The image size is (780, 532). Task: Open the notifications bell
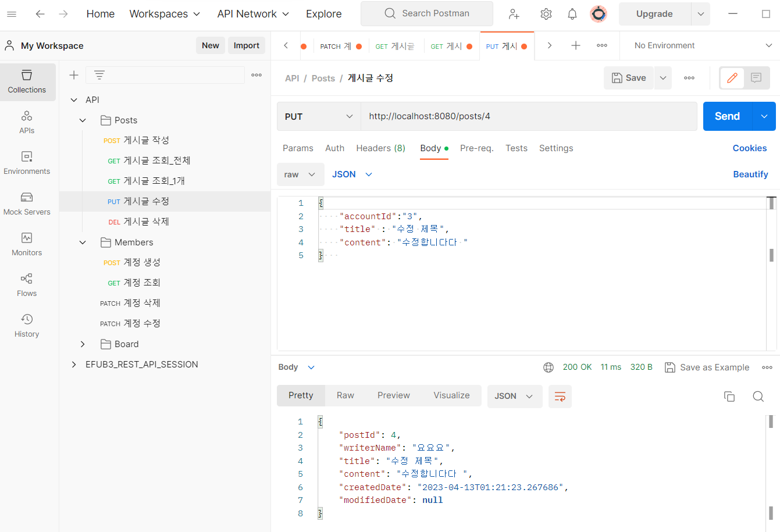pos(572,14)
